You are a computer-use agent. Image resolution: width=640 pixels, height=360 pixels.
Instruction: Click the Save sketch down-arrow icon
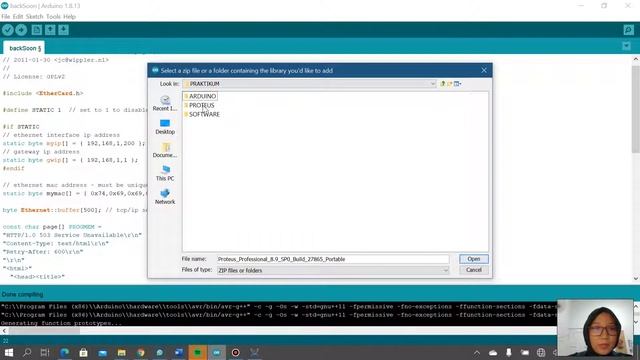[x=63, y=30]
